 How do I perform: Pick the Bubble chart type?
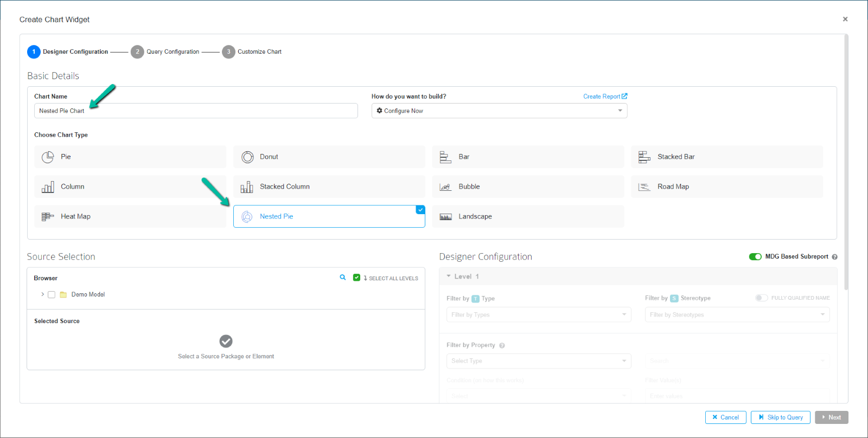click(528, 186)
